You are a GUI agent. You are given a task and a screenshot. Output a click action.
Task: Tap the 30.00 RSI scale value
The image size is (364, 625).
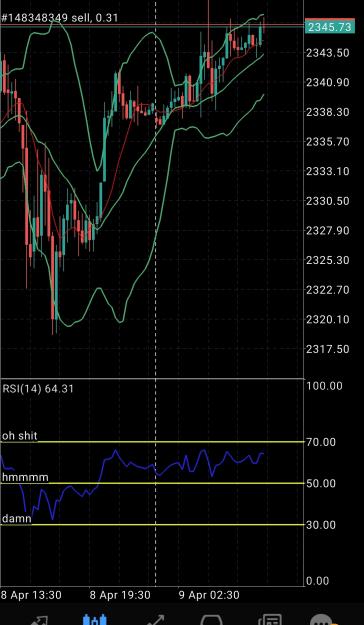[321, 525]
